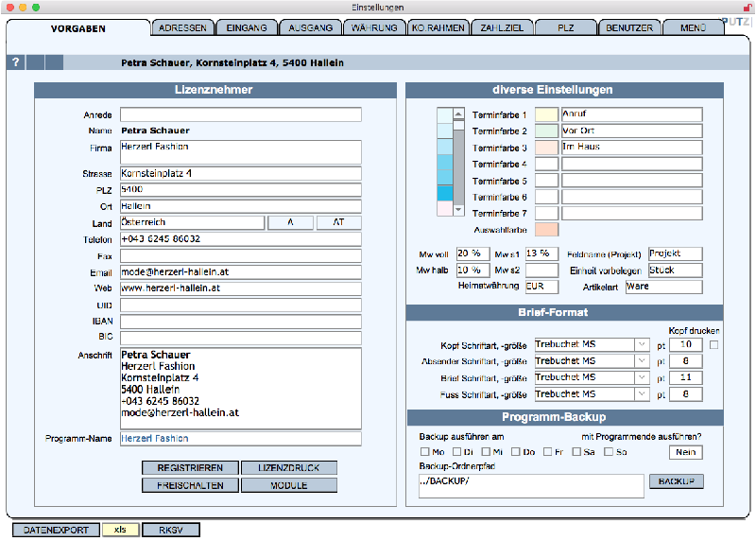756x541 pixels.
Task: Open the RKSV button
Action: click(171, 530)
